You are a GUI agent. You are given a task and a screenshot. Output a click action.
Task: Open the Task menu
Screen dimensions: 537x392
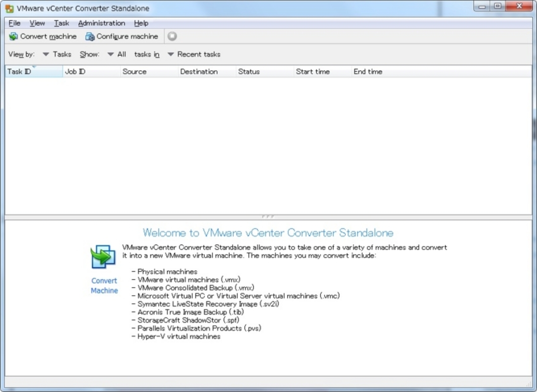(62, 23)
